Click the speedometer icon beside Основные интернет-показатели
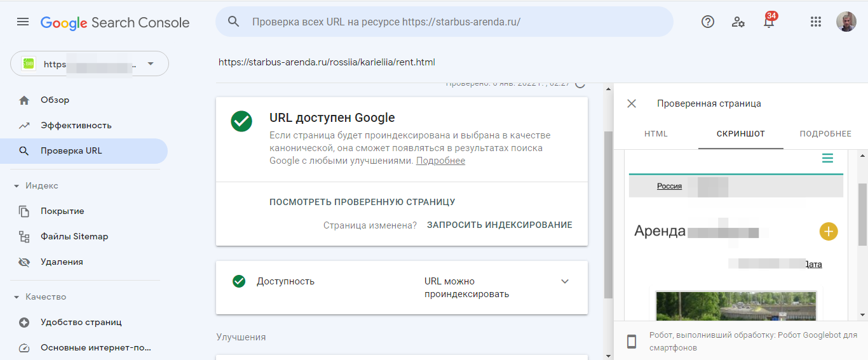The image size is (868, 360). pyautogui.click(x=24, y=348)
